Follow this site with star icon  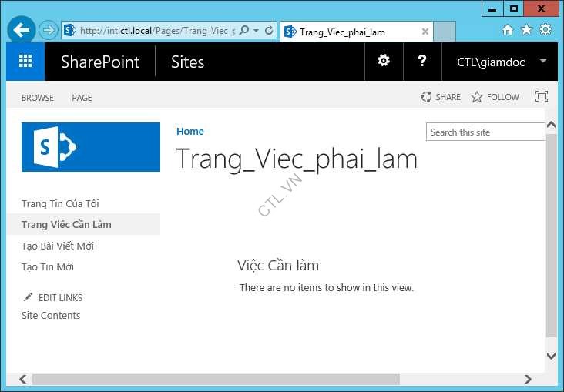click(x=477, y=97)
